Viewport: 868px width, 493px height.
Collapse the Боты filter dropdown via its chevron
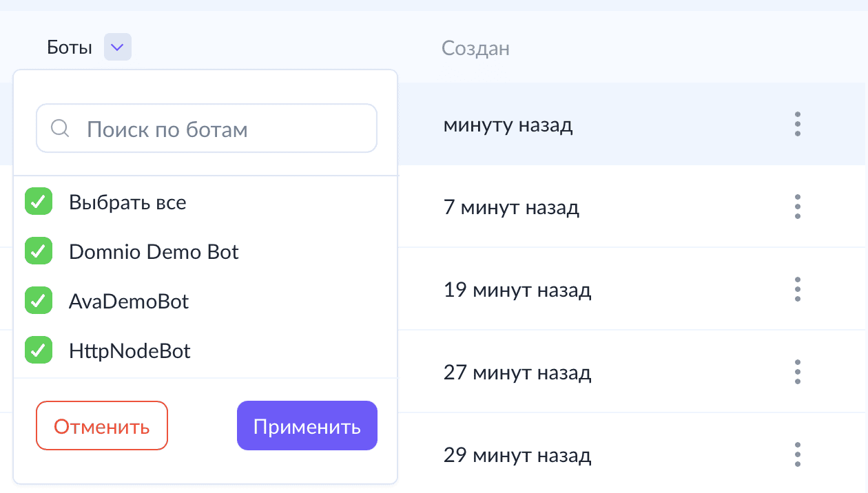coord(117,47)
